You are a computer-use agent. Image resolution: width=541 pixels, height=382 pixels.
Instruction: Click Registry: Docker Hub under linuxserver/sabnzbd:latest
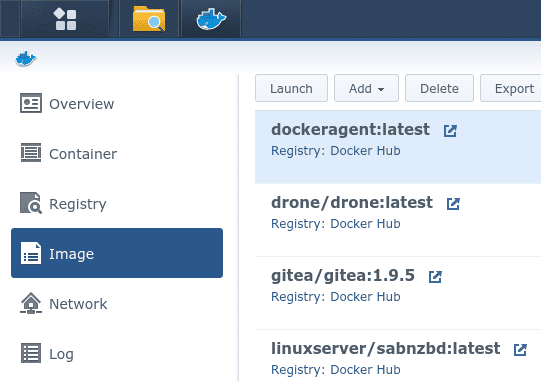pos(336,370)
